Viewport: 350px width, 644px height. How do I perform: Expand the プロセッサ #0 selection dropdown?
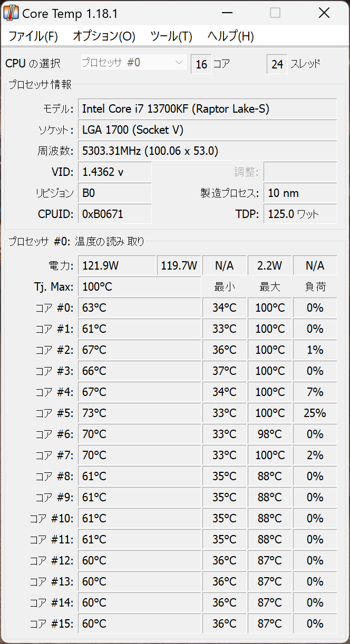click(x=132, y=63)
